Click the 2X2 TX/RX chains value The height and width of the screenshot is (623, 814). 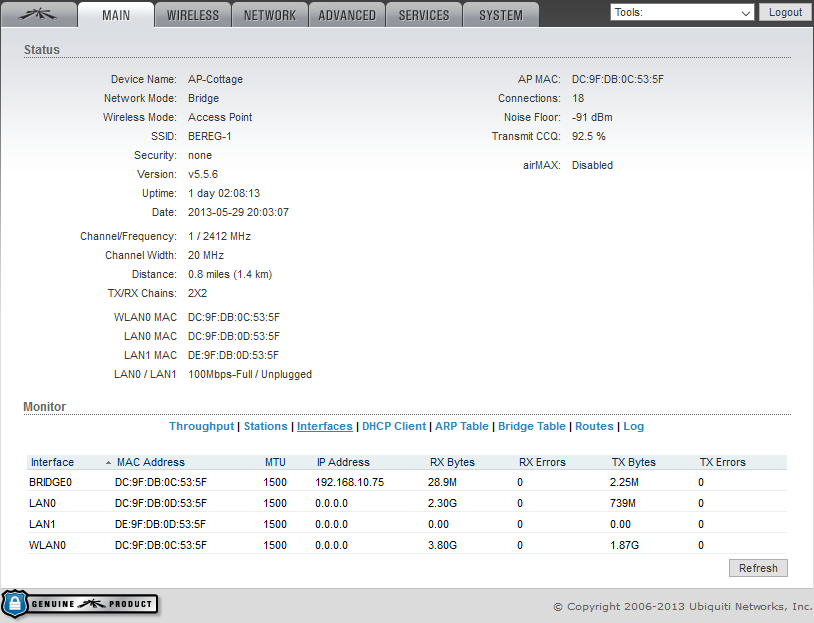point(197,293)
